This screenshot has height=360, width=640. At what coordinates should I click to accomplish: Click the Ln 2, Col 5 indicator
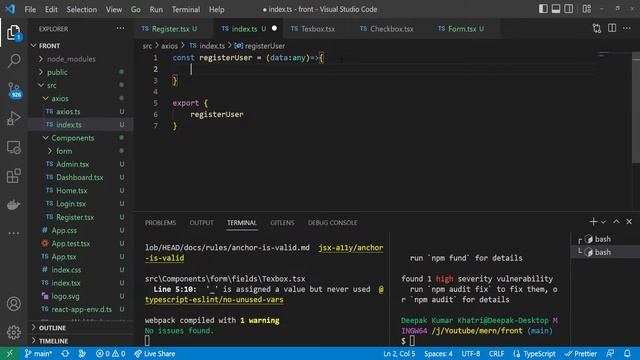click(x=399, y=354)
